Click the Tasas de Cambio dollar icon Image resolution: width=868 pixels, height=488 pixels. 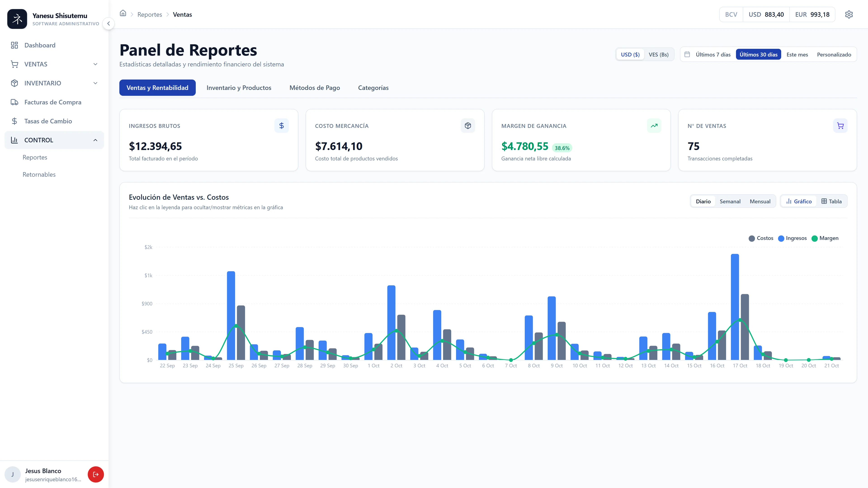(14, 121)
